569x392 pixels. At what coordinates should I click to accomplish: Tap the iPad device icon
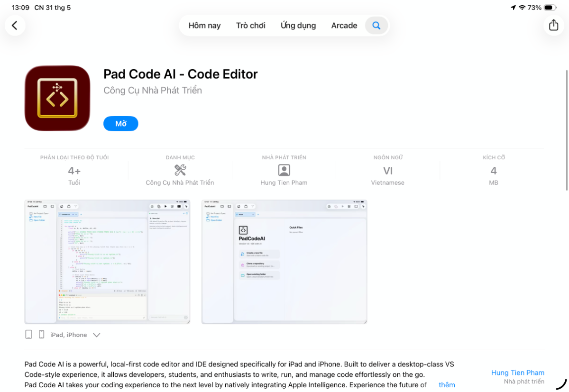click(28, 335)
